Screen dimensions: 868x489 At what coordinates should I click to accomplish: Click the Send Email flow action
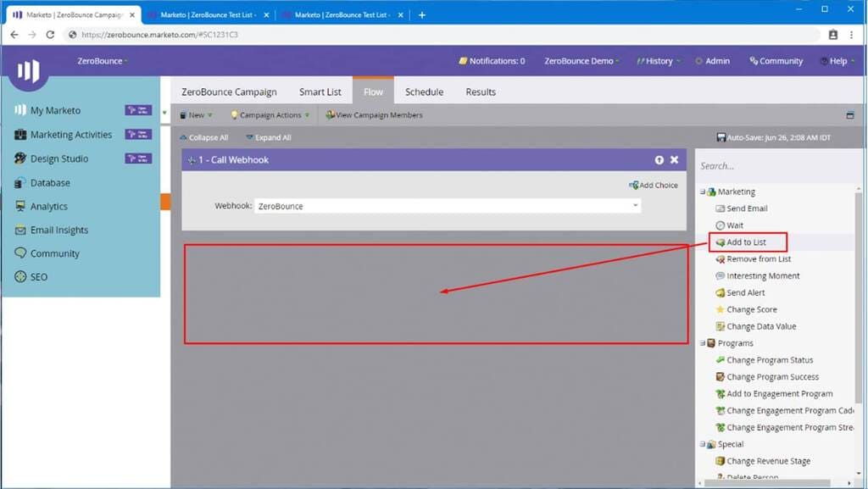click(x=746, y=208)
